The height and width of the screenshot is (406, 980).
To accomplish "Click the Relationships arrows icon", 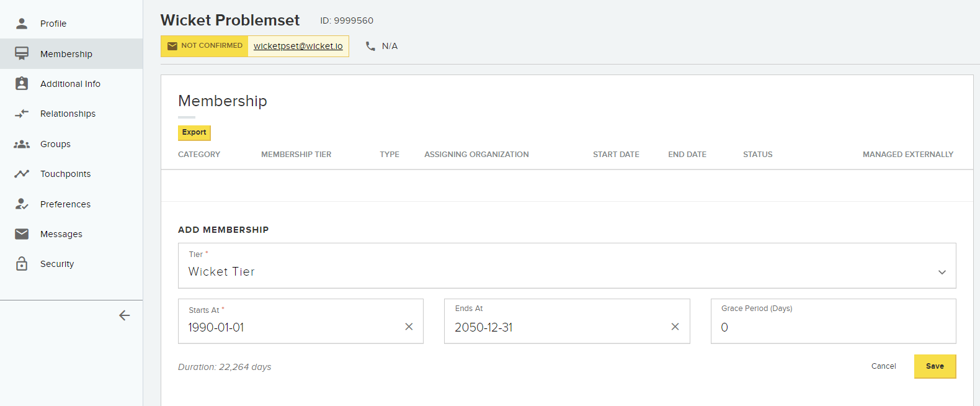I will [22, 114].
